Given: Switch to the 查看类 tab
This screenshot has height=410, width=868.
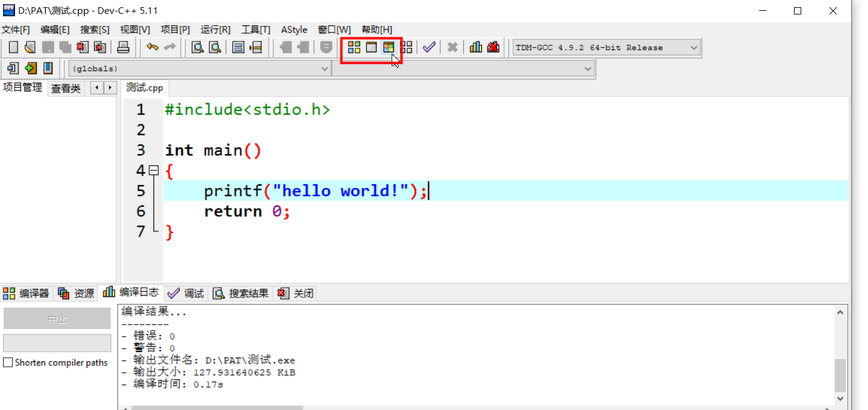Looking at the screenshot, I should tap(66, 89).
